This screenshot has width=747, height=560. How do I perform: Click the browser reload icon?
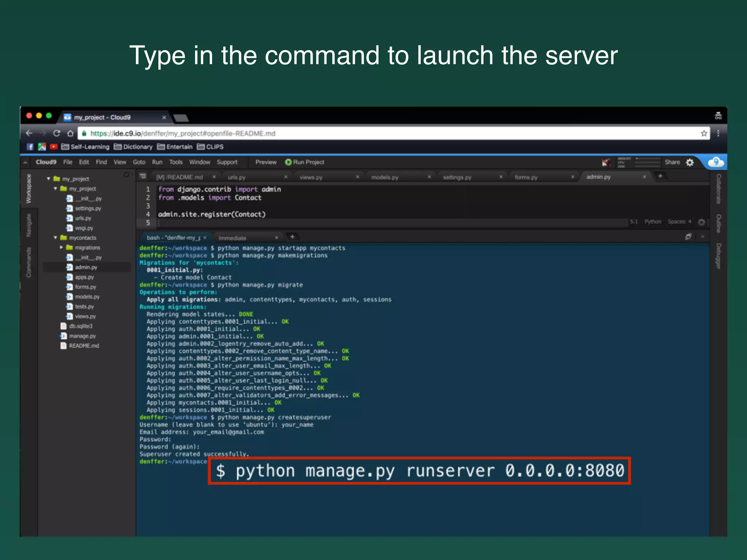[x=57, y=133]
